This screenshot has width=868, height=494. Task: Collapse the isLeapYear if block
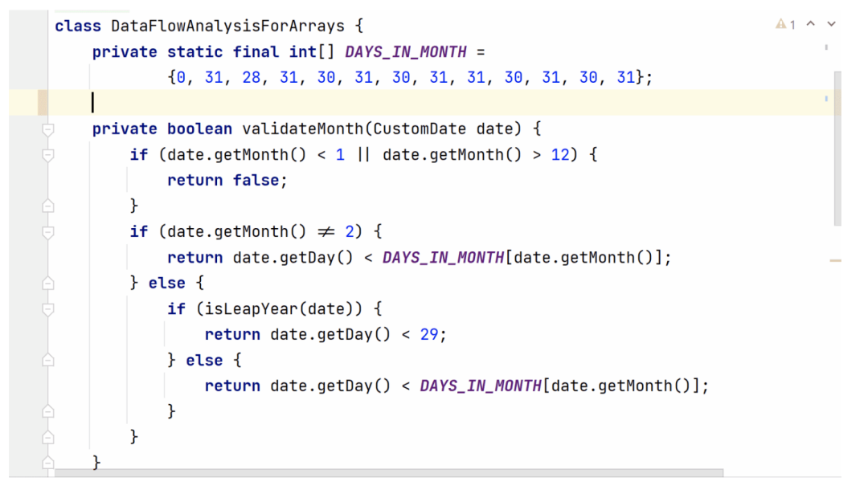coord(47,309)
